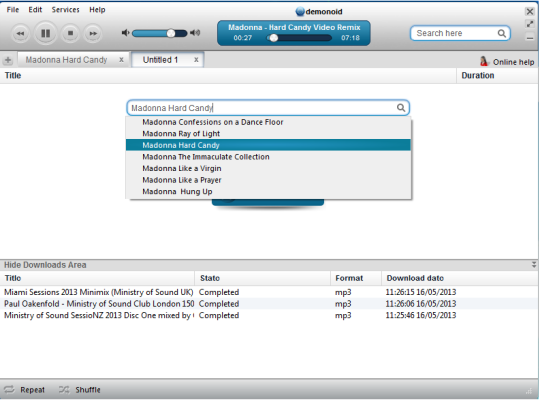
Task: Mute using the low-volume speaker icon
Action: [125, 33]
